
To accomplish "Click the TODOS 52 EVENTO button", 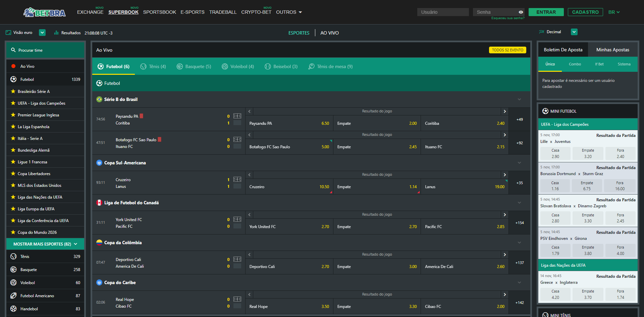I will [507, 50].
